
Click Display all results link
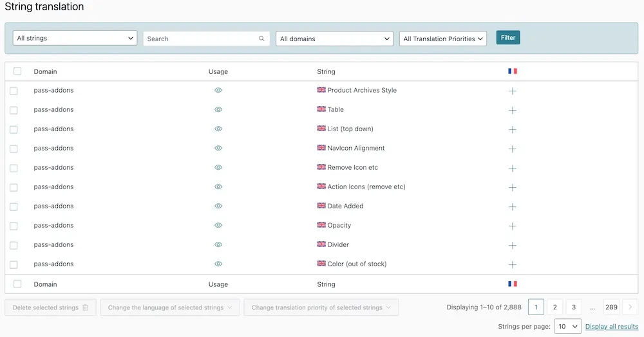(x=611, y=327)
